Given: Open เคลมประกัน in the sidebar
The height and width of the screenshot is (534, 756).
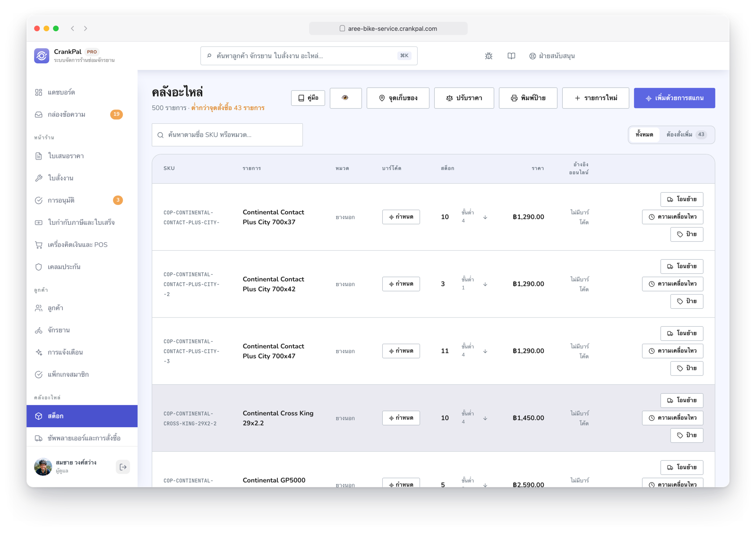Looking at the screenshot, I should pyautogui.click(x=82, y=267).
